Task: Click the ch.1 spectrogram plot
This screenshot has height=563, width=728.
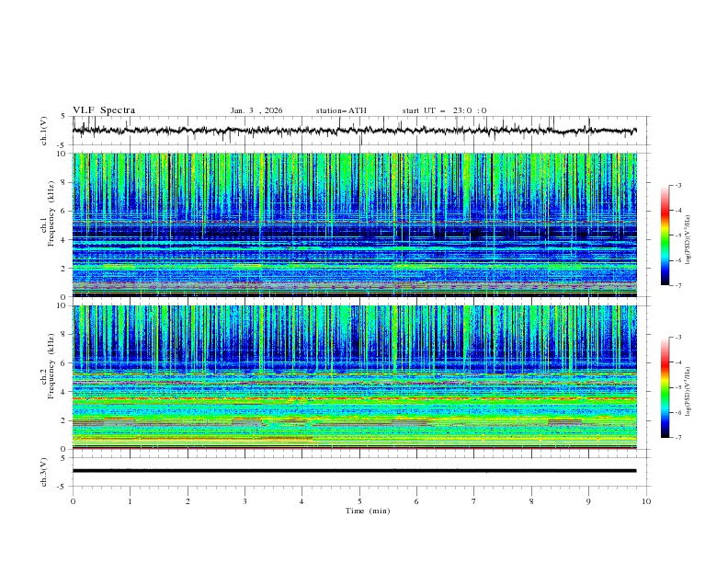Action: tap(355, 224)
